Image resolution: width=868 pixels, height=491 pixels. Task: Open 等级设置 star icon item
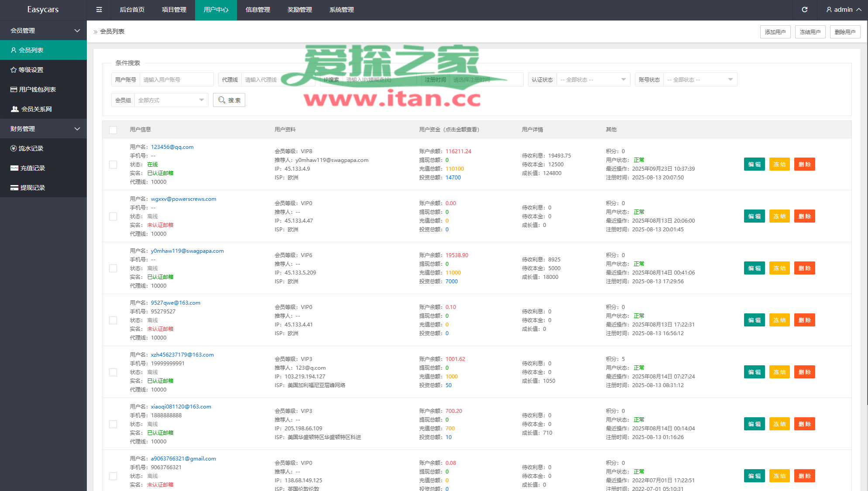(x=31, y=70)
